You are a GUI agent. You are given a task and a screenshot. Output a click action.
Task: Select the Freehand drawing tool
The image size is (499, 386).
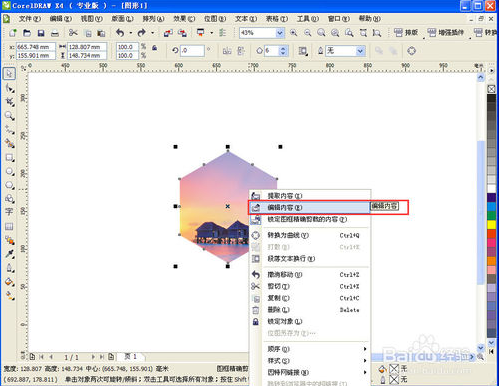(9, 130)
